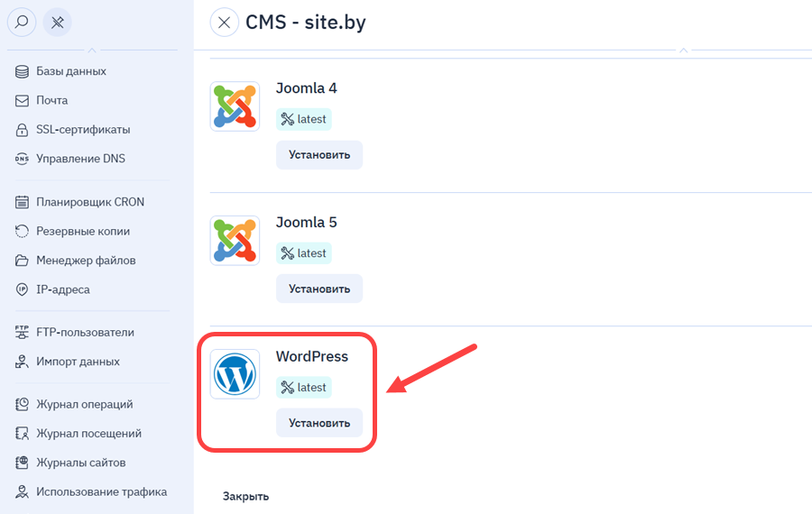The width and height of the screenshot is (812, 514).
Task: Click the Joomla 5 logo
Action: tap(235, 240)
